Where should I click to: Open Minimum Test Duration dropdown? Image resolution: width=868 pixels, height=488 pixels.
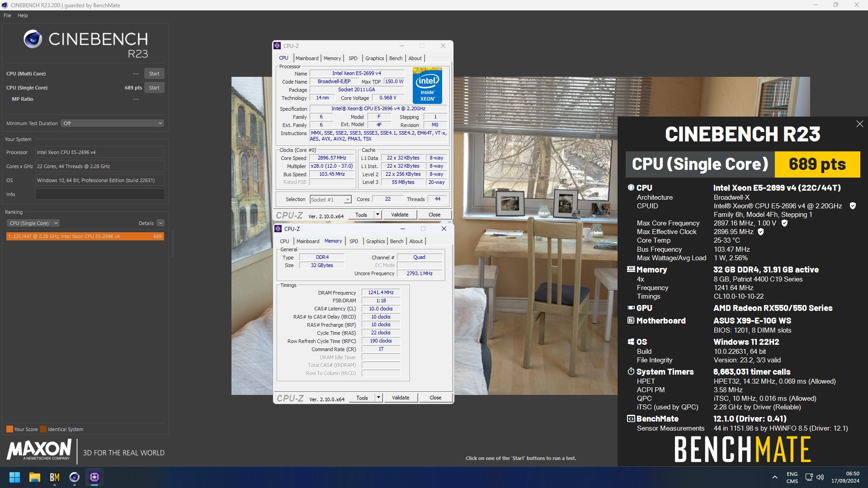click(112, 123)
